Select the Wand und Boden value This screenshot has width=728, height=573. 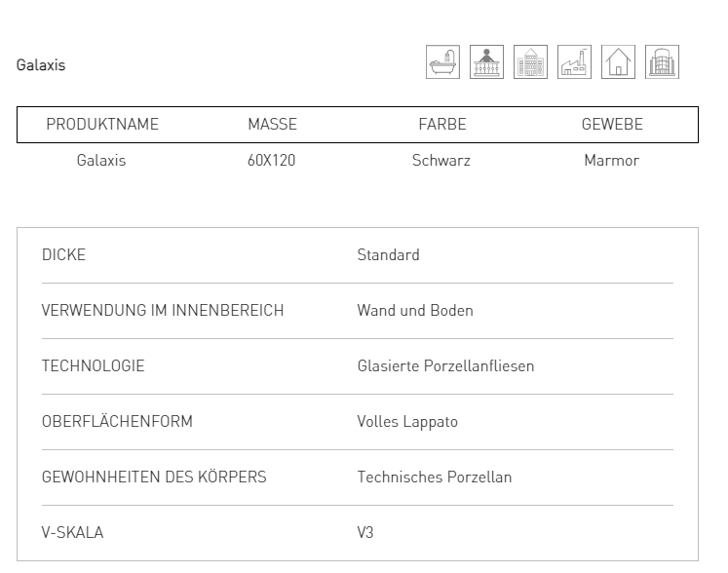pyautogui.click(x=415, y=310)
